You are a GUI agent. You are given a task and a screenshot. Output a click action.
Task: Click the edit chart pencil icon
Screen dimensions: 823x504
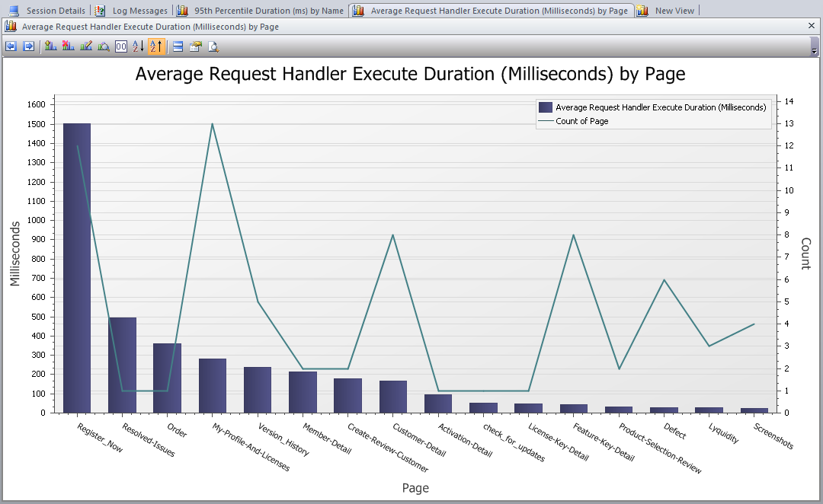[86, 46]
